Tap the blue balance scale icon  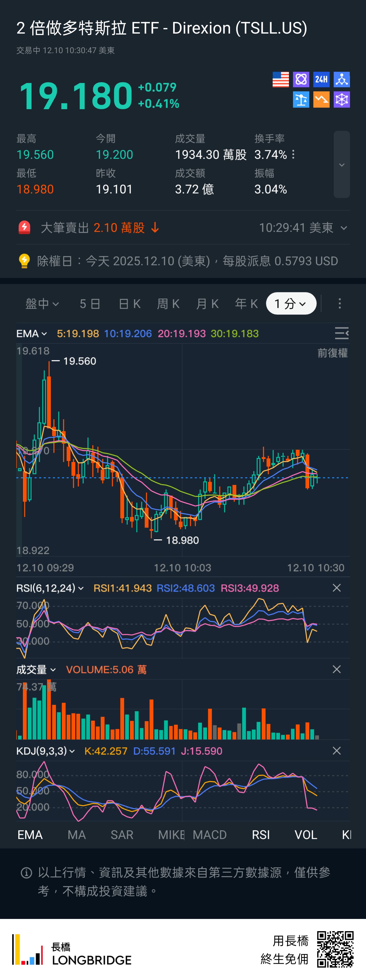tap(301, 100)
